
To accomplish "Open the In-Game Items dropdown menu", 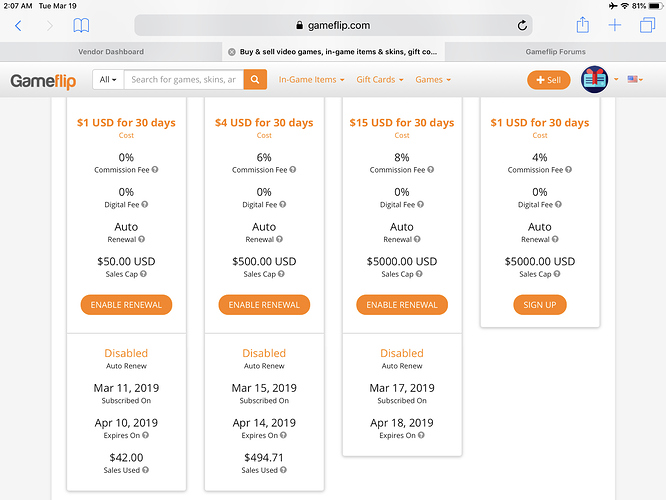I will [311, 79].
